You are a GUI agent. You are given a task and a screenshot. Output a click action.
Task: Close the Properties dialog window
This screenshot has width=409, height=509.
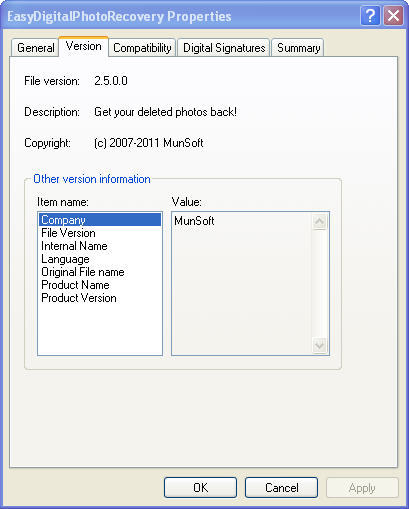tap(393, 16)
